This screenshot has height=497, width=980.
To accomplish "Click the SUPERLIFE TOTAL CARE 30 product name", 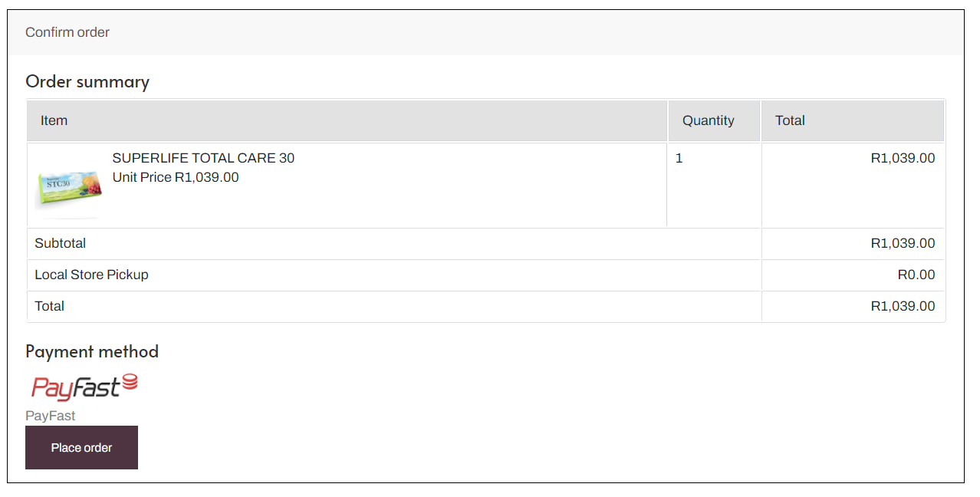I will tap(203, 158).
